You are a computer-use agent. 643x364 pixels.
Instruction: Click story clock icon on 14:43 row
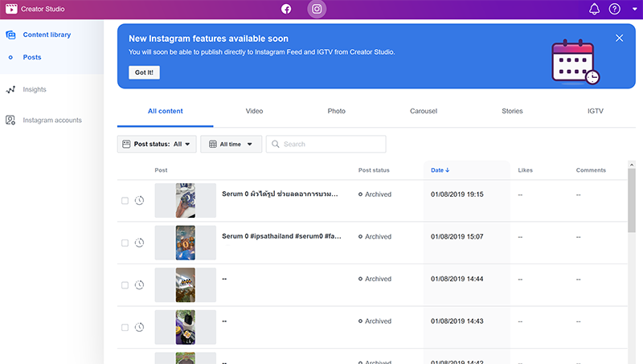139,327
